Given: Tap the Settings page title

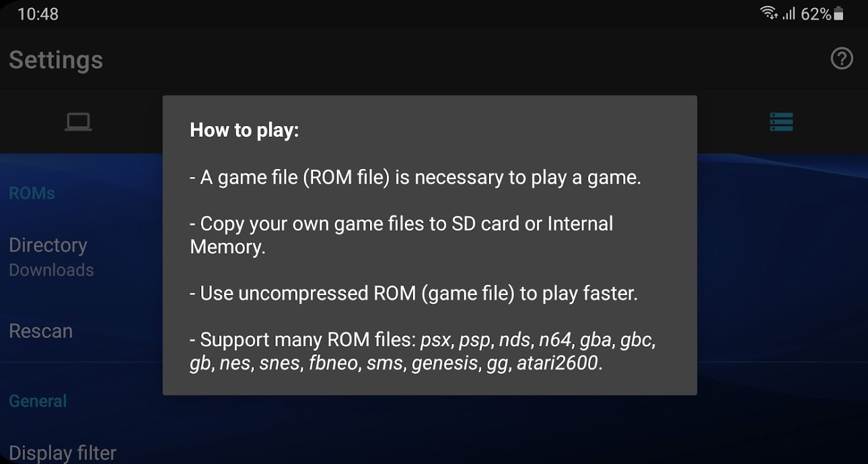Looking at the screenshot, I should (x=56, y=60).
